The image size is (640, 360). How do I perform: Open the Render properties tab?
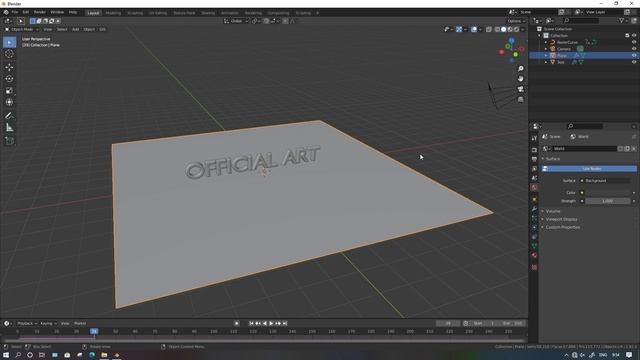534,150
